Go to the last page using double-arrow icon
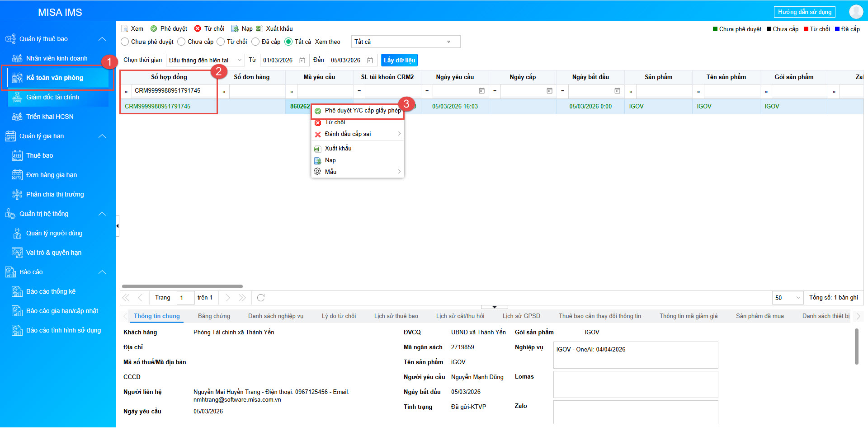The height and width of the screenshot is (431, 868). click(242, 298)
